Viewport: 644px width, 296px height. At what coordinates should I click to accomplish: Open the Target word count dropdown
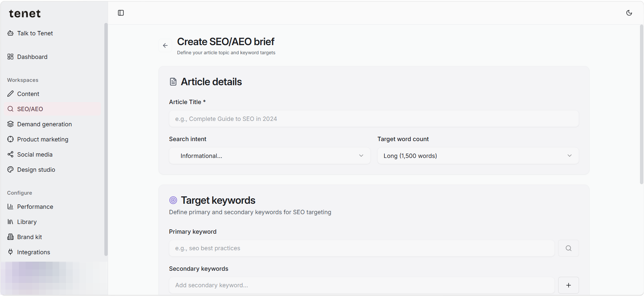478,156
